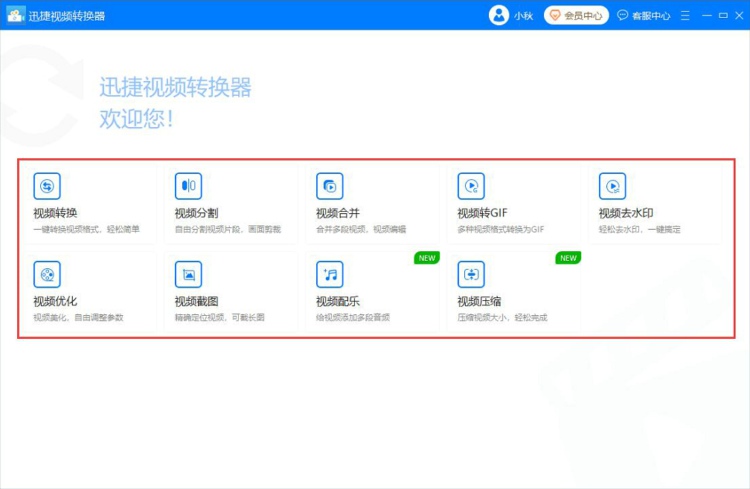Open the 视频转换 video convert icon
Viewport: 750px width, 489px height.
[x=47, y=186]
